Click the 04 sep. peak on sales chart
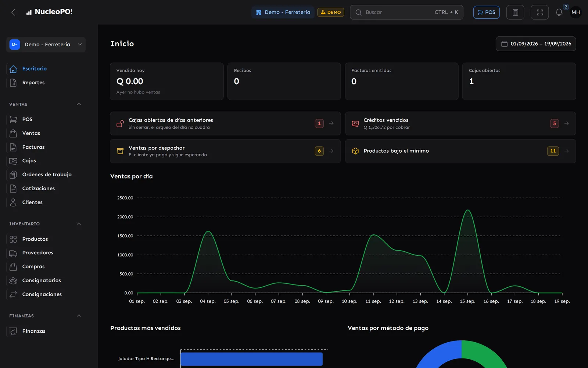This screenshot has height=368, width=588. point(208,231)
